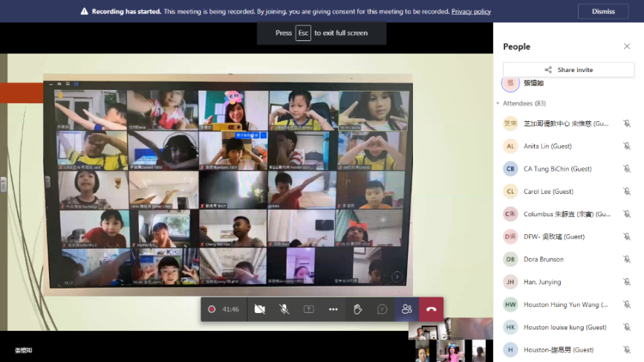Screen dimensions: 644x362
Task: Click next-page arrow in shared video grid
Action: [x=397, y=277]
